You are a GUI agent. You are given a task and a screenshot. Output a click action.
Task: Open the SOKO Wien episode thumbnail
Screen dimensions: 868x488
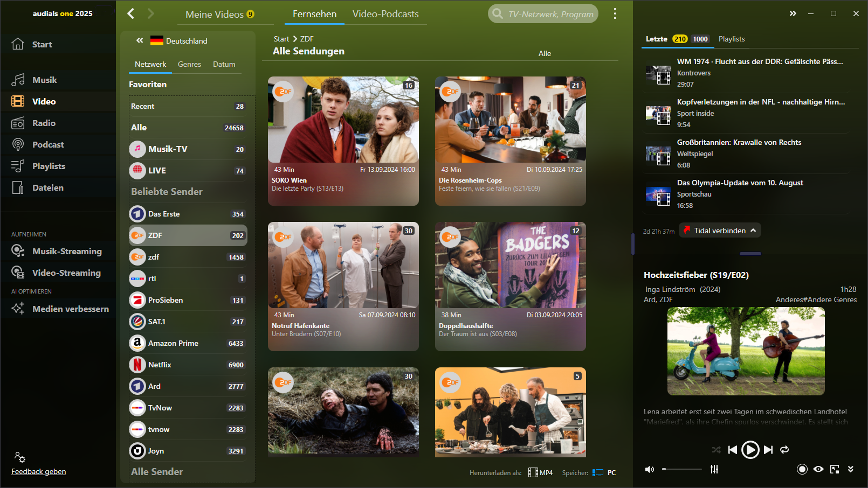(x=343, y=119)
